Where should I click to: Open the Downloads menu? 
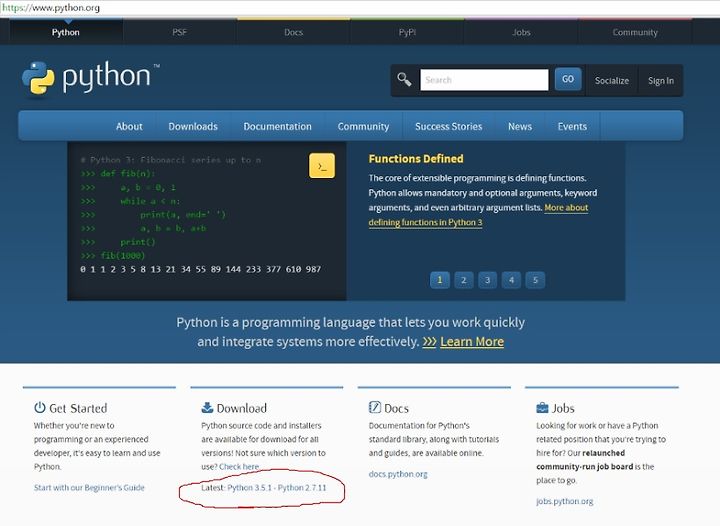(x=193, y=126)
